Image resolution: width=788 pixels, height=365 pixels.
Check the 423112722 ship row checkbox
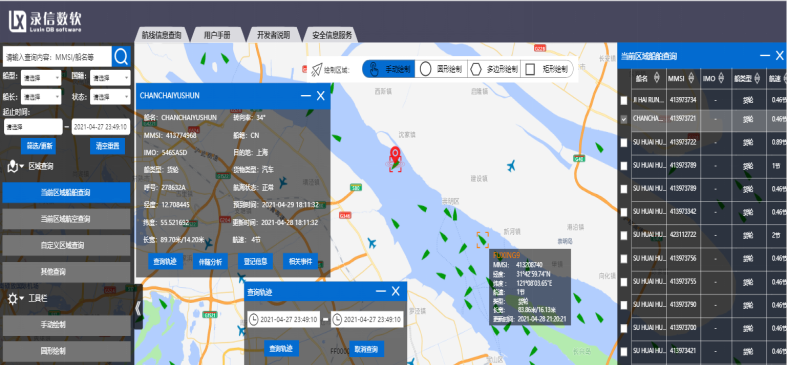coord(624,235)
